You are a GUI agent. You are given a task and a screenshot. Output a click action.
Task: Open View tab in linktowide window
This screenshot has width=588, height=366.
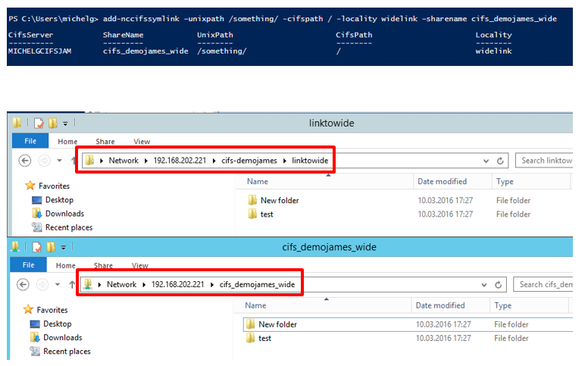point(142,142)
